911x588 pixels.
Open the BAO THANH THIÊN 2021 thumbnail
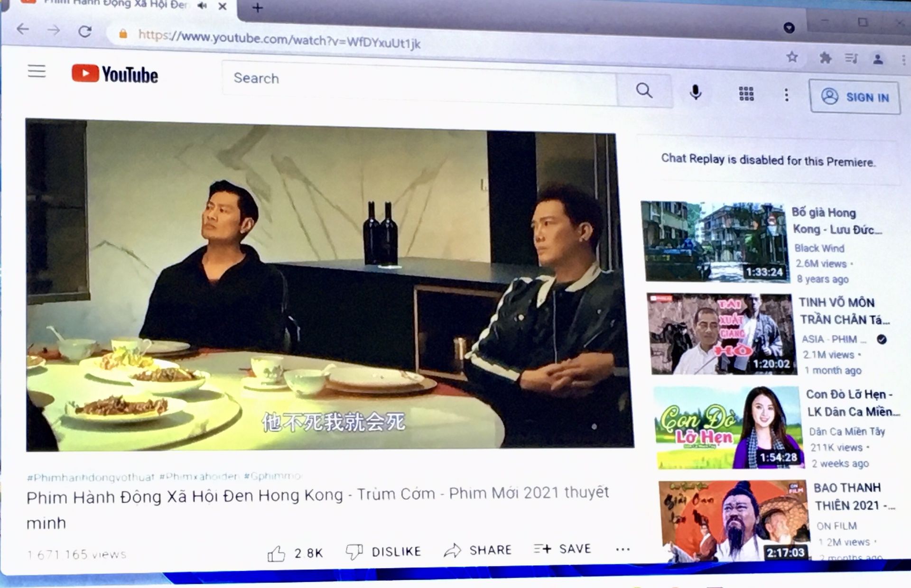click(x=734, y=521)
